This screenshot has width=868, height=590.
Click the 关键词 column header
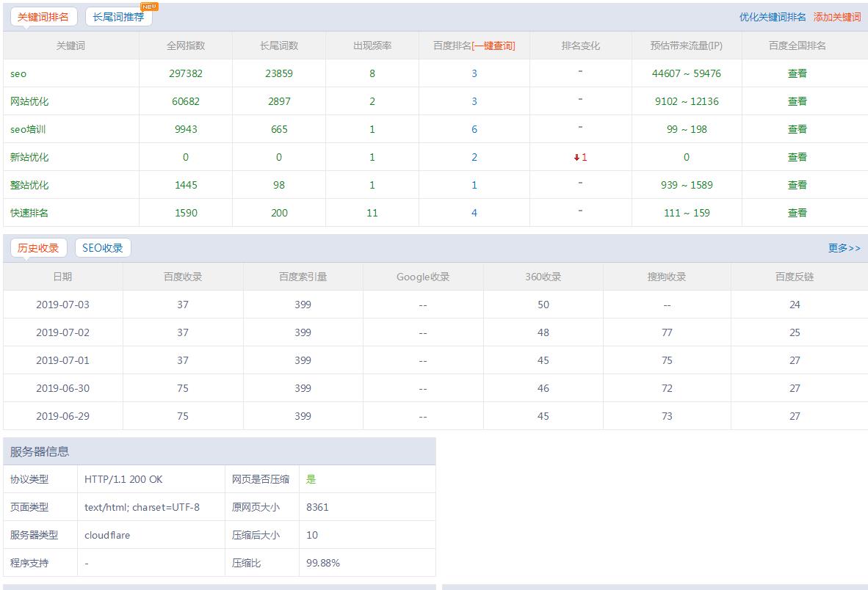pos(70,46)
